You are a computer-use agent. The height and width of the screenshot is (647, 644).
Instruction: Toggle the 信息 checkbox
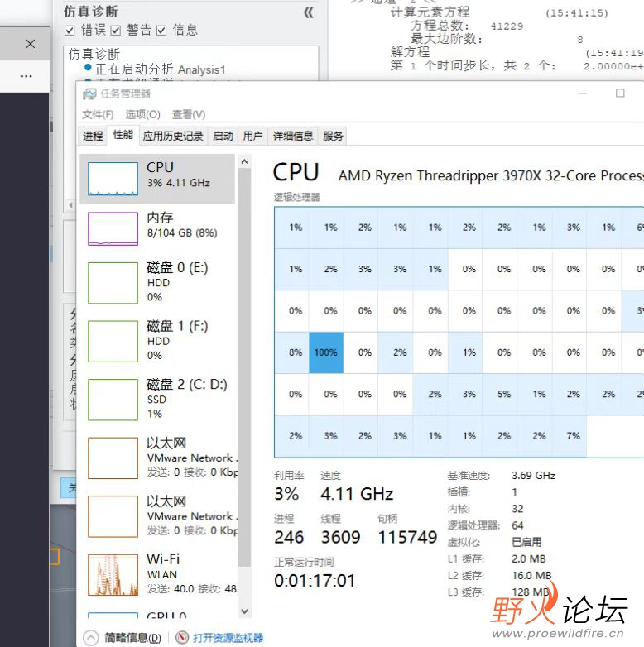click(161, 31)
